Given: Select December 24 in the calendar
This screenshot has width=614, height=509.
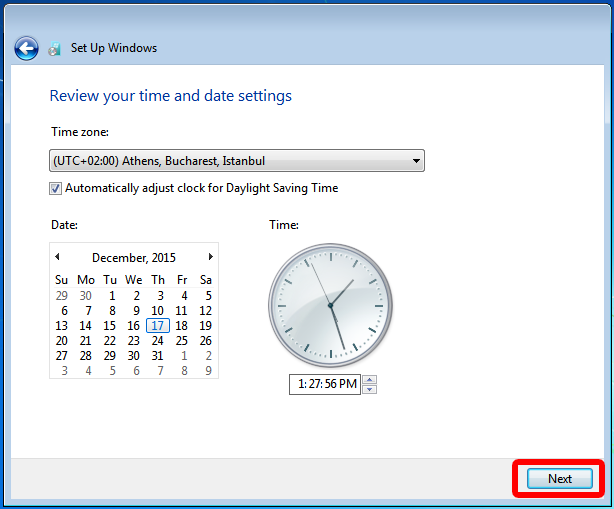Looking at the screenshot, I should coord(157,341).
